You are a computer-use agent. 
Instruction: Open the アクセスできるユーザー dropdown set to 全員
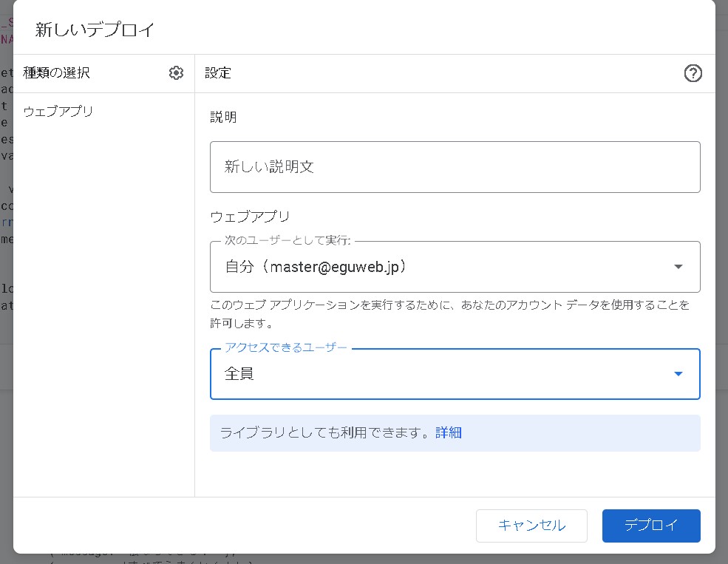pyautogui.click(x=443, y=374)
